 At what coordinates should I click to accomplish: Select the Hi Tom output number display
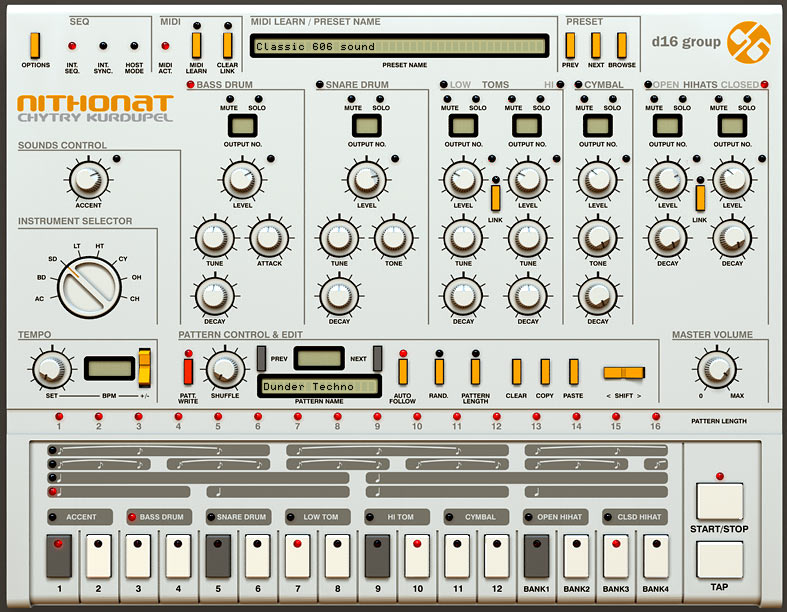tap(527, 126)
